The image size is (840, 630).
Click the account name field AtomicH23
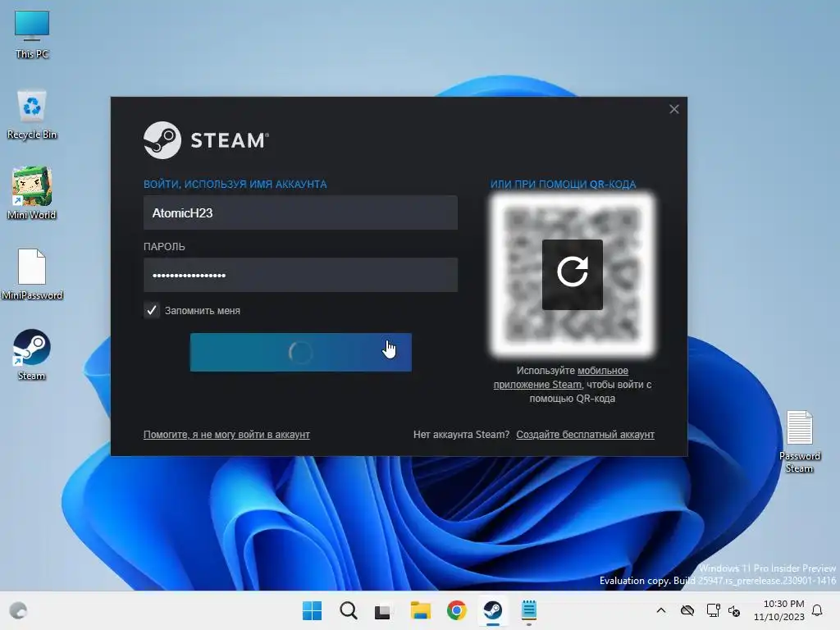click(x=300, y=212)
